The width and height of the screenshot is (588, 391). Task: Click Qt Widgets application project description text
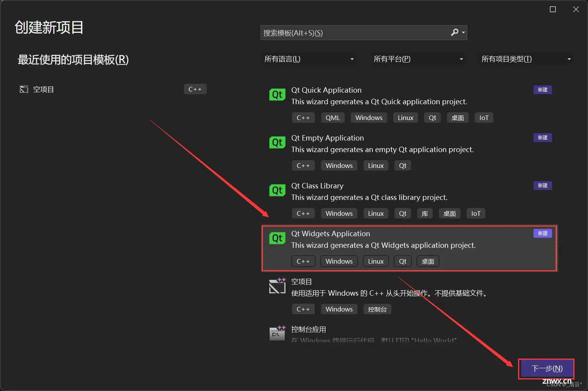point(383,245)
